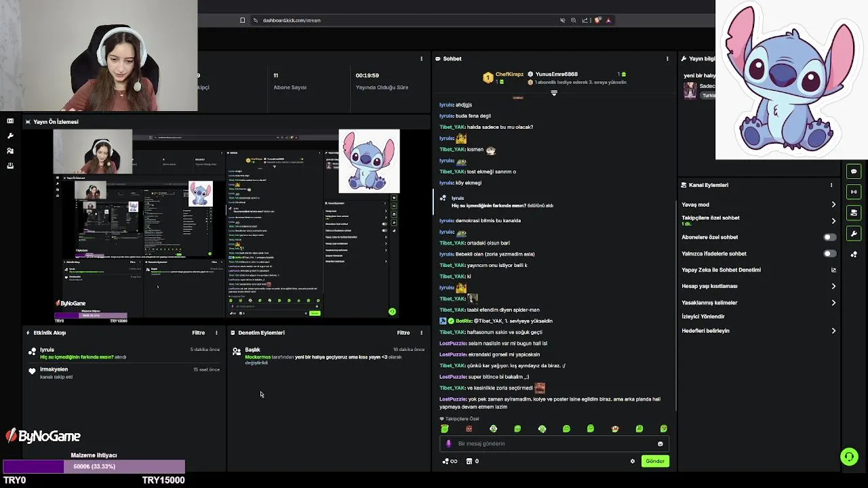
Task: Click irmakyelen follow entry in activity feed
Action: tap(123, 373)
